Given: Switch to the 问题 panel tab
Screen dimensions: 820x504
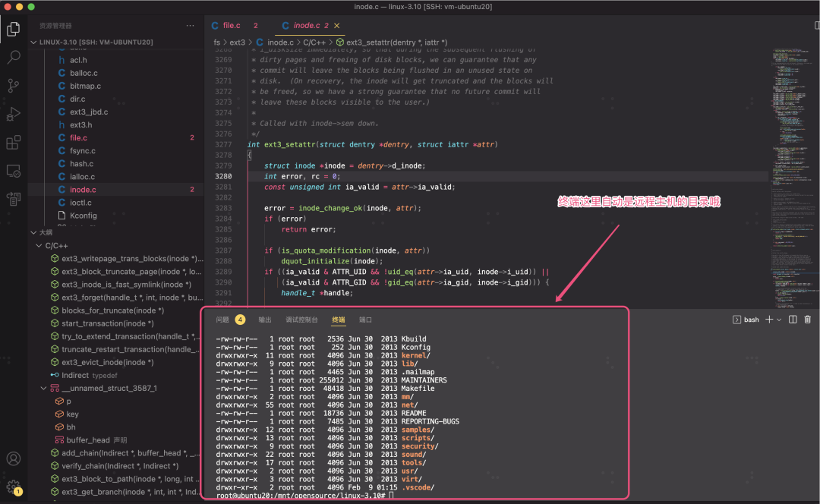Looking at the screenshot, I should pyautogui.click(x=222, y=320).
